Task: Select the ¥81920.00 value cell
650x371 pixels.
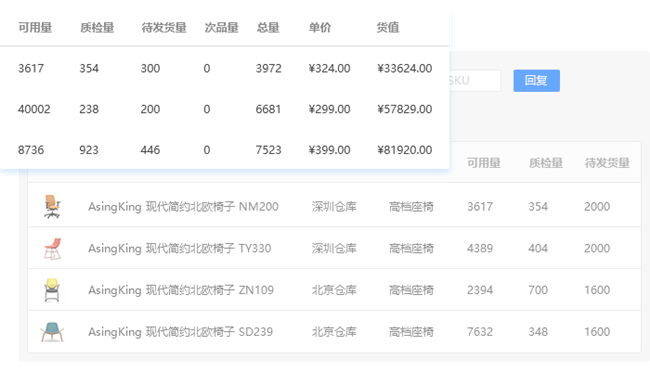Action: point(405,150)
